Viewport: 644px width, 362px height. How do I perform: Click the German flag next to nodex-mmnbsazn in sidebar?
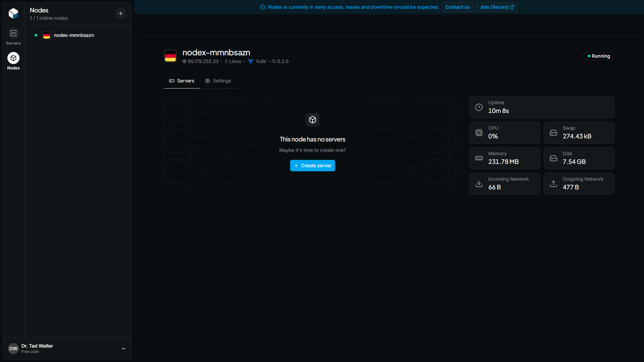47,35
